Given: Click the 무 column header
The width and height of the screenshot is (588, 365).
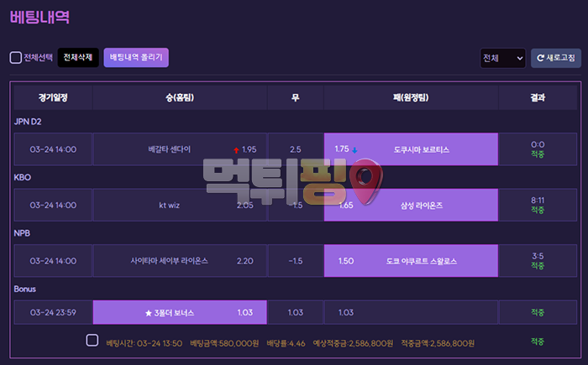Looking at the screenshot, I should [x=296, y=98].
